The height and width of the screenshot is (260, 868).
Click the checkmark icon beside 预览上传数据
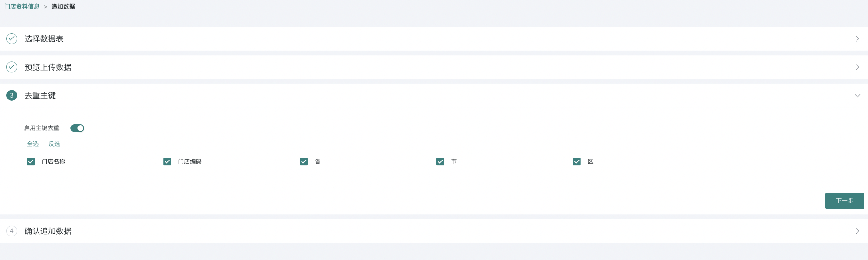click(12, 67)
